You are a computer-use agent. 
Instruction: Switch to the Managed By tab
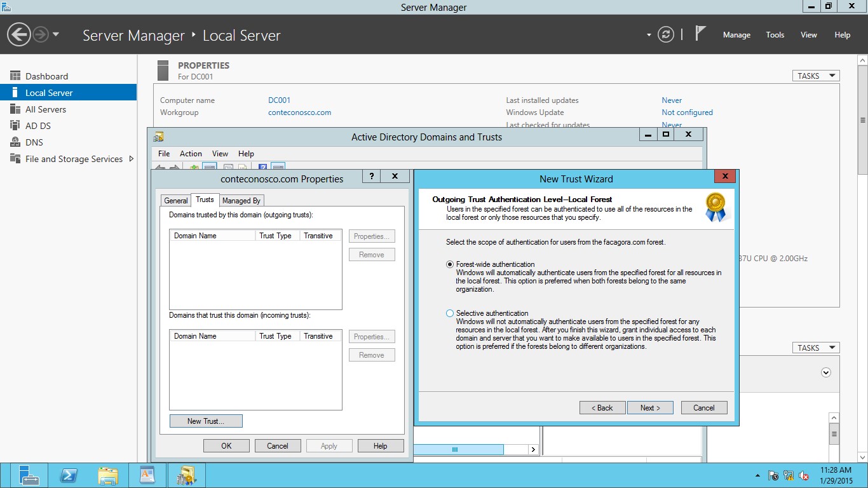click(x=241, y=200)
